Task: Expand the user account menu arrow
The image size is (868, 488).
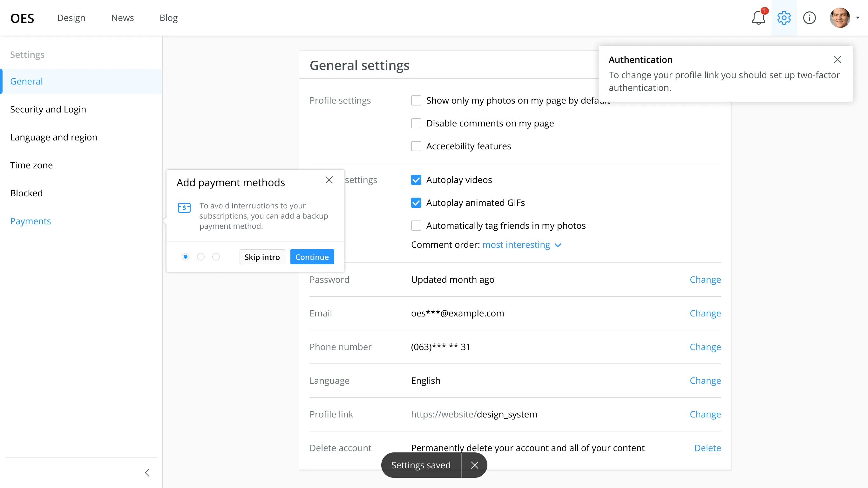Action: click(x=858, y=18)
